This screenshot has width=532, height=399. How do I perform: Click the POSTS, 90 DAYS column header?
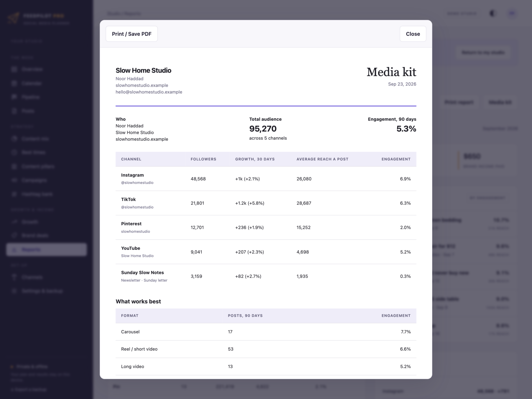pos(245,316)
